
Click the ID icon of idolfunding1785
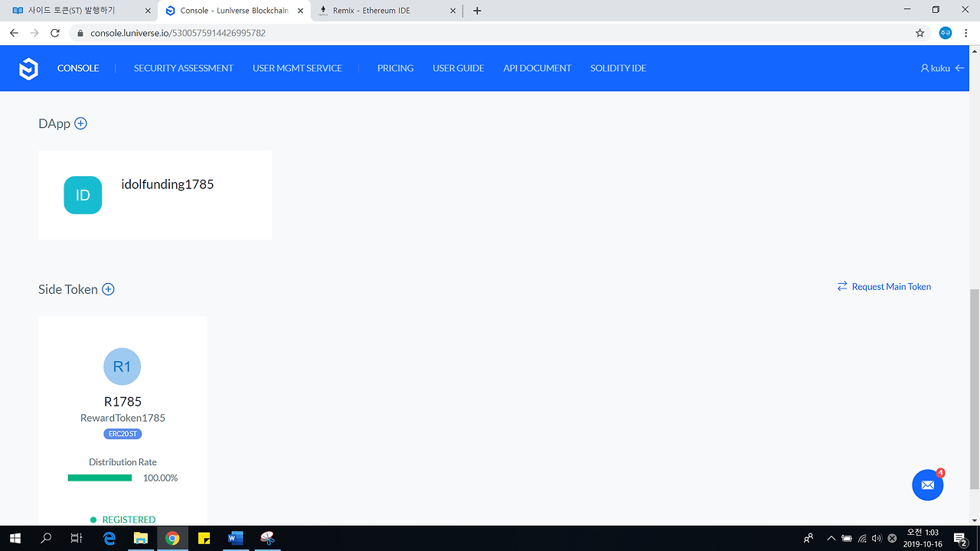pyautogui.click(x=83, y=195)
